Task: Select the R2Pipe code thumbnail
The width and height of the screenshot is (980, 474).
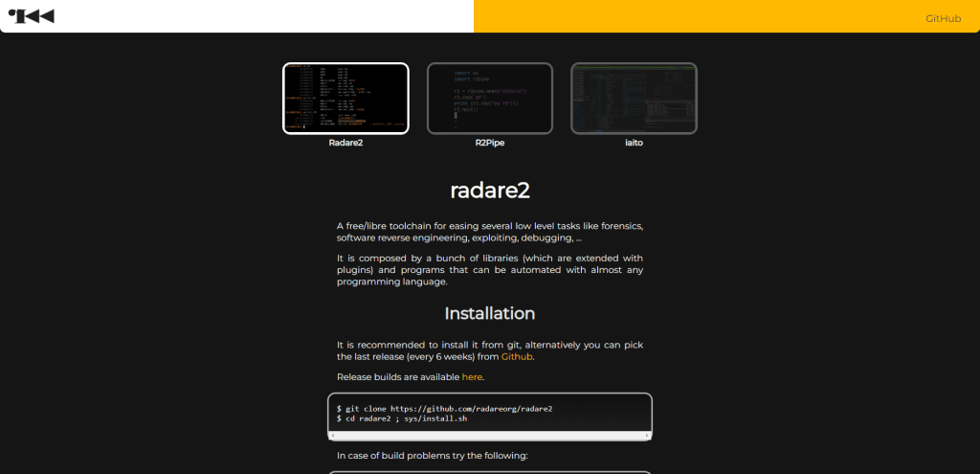Action: click(x=489, y=99)
